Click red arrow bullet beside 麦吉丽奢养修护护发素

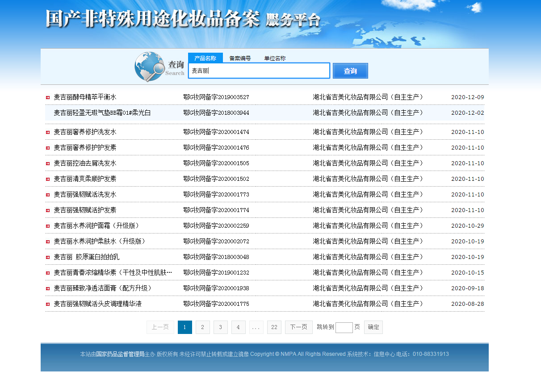point(48,148)
